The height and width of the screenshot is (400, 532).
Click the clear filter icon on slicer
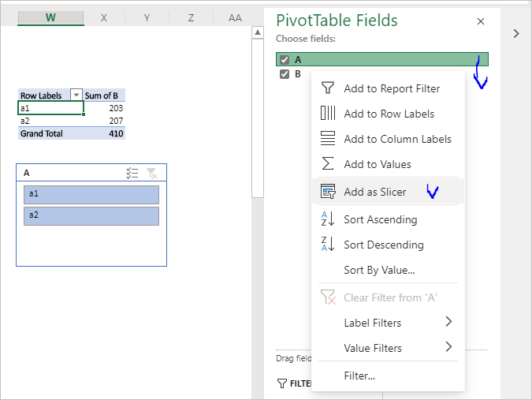pyautogui.click(x=152, y=174)
